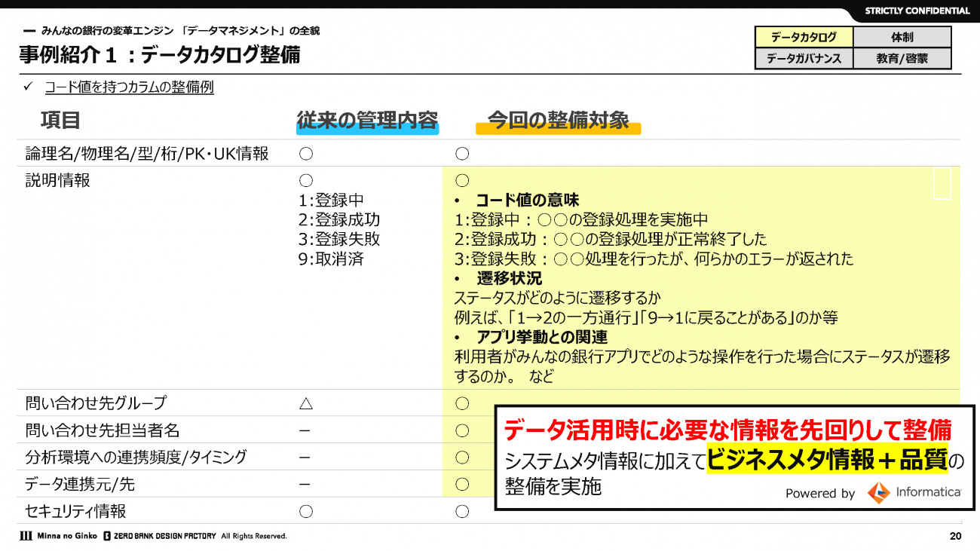Click the 今回の整備対象 column header

[558, 121]
